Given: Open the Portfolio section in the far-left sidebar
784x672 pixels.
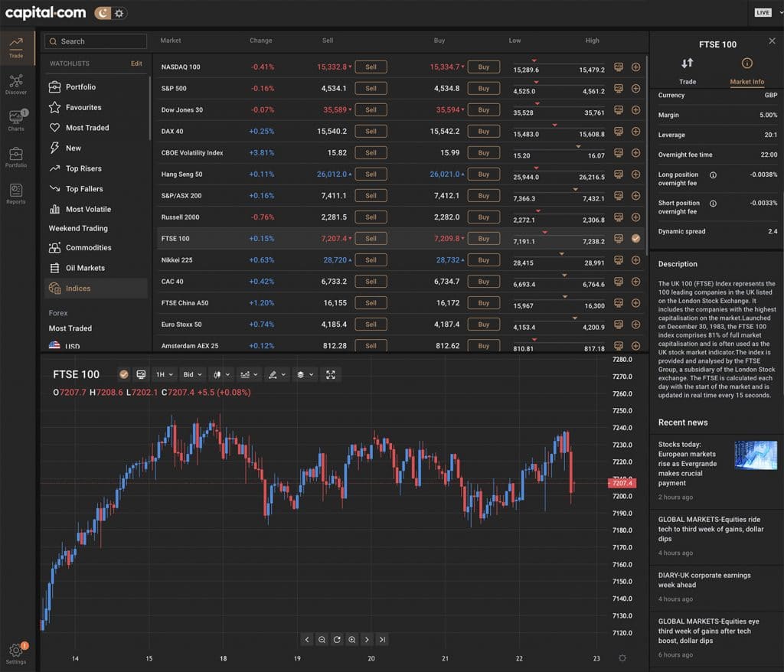Looking at the screenshot, I should [x=16, y=157].
